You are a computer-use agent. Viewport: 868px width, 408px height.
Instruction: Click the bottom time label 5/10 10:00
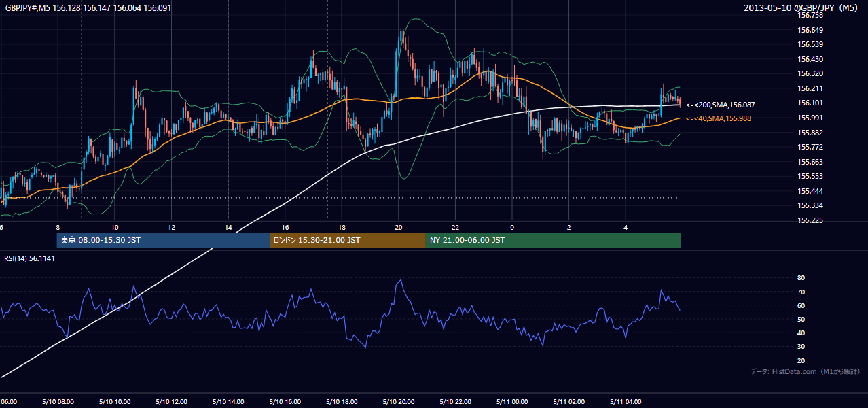[x=114, y=402]
